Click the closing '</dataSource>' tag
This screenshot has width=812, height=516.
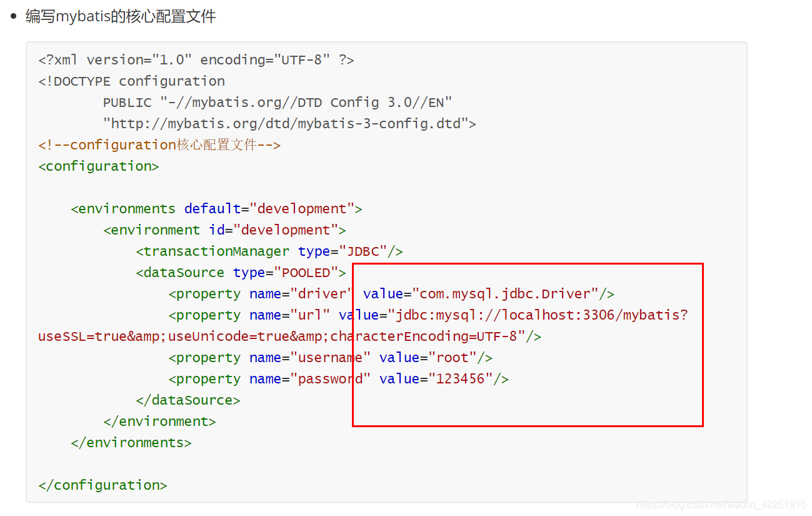tap(188, 400)
